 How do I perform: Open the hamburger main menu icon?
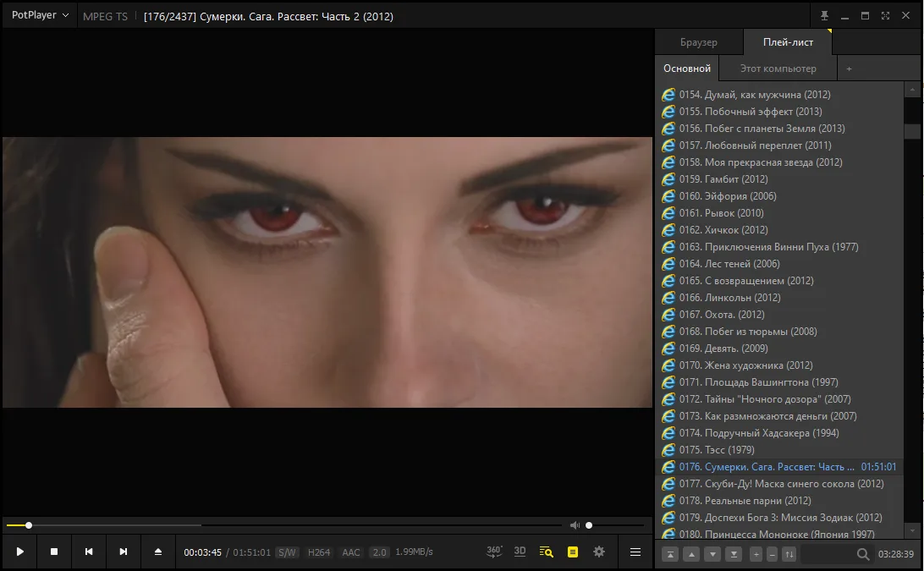(x=635, y=552)
